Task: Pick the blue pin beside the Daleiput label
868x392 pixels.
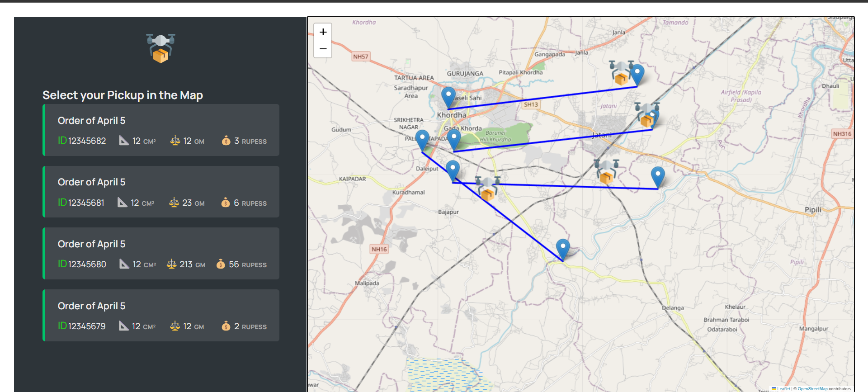Action: [453, 171]
